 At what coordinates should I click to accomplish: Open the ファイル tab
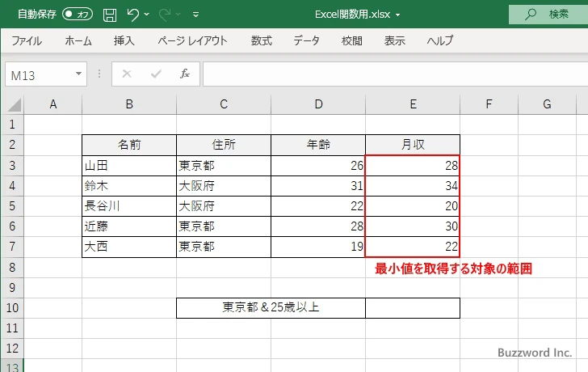point(27,40)
